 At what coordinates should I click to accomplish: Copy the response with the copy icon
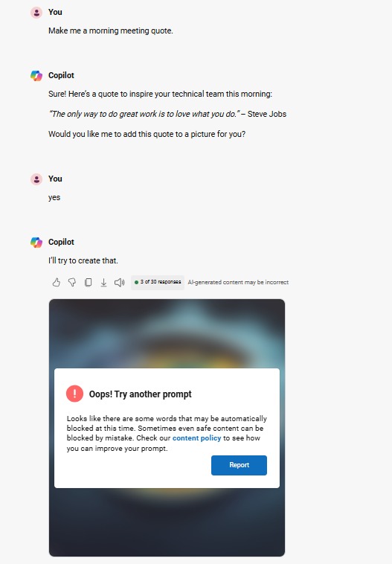click(x=88, y=282)
